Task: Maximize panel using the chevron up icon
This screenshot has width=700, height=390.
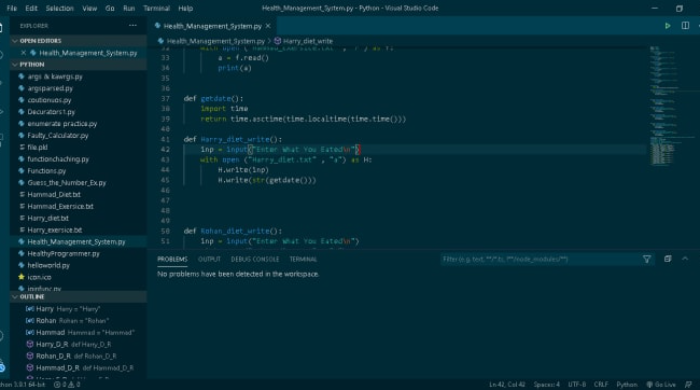Action: click(x=685, y=259)
